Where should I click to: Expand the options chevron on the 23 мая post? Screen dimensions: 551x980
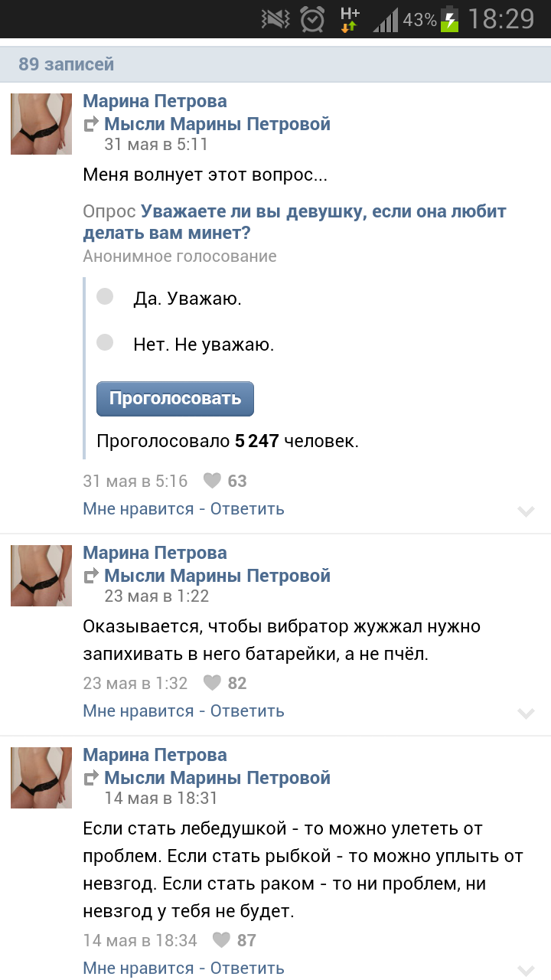[x=526, y=714]
